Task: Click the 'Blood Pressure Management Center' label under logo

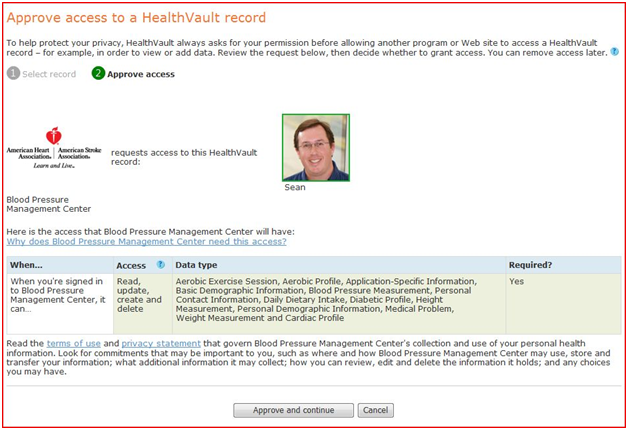Action: point(48,204)
